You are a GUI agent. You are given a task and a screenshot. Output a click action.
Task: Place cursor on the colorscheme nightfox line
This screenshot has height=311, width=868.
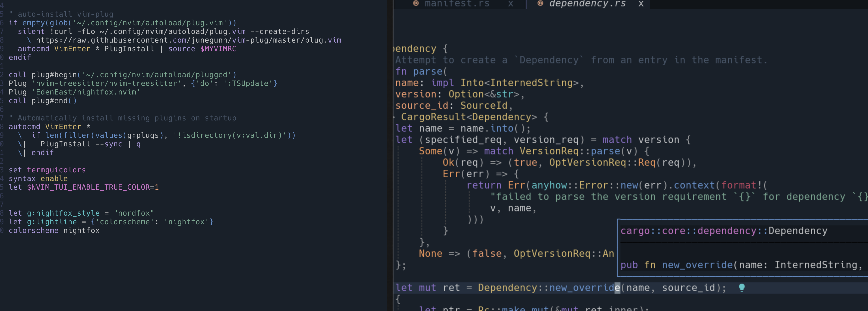[54, 231]
